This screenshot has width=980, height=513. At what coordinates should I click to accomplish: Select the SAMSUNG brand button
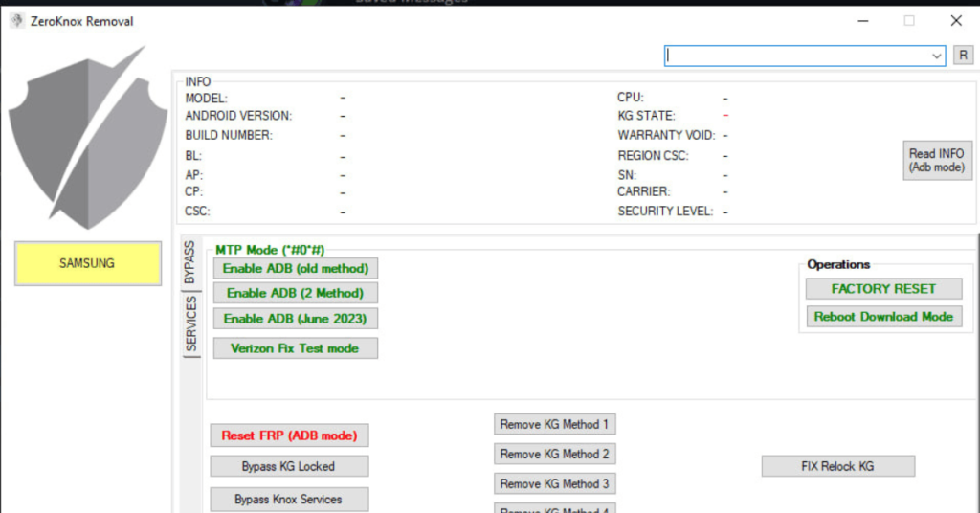(88, 264)
